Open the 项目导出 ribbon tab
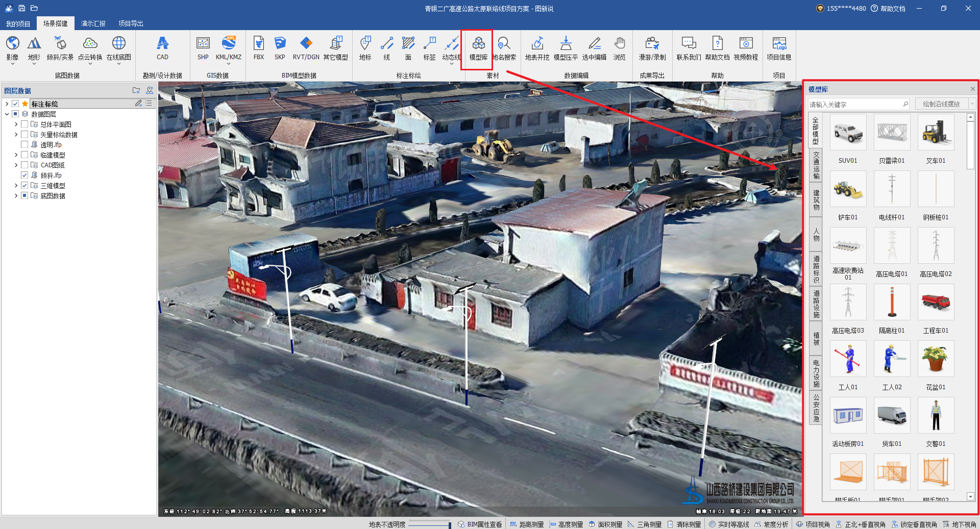 coord(131,23)
